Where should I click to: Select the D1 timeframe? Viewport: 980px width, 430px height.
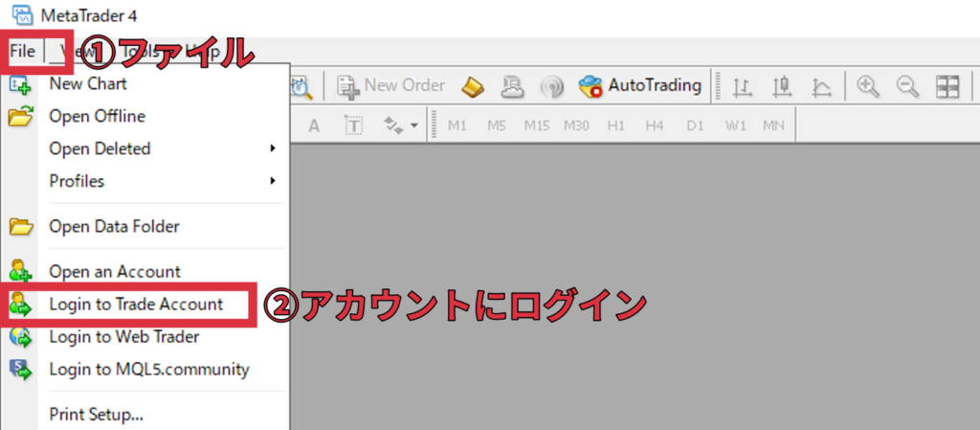click(x=695, y=125)
